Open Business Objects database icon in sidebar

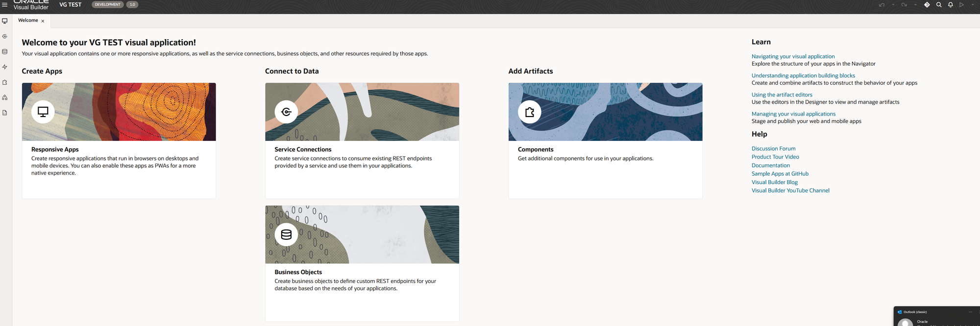coord(5,51)
